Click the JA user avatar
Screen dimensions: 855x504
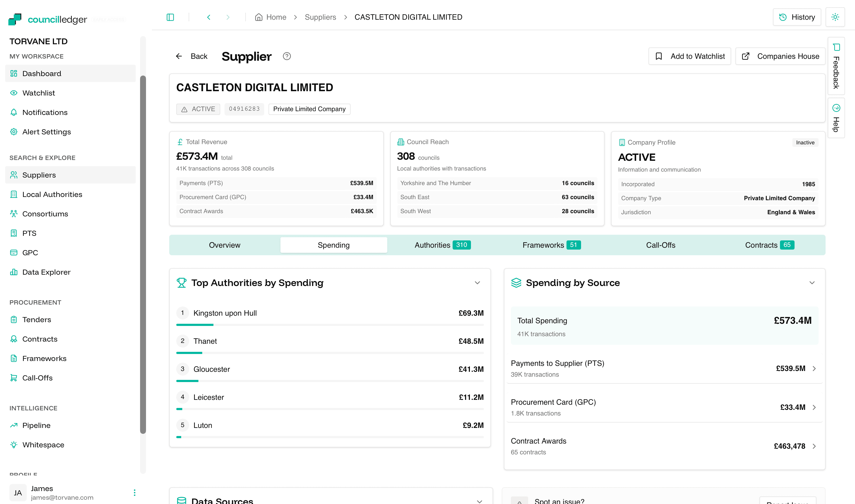(18, 493)
